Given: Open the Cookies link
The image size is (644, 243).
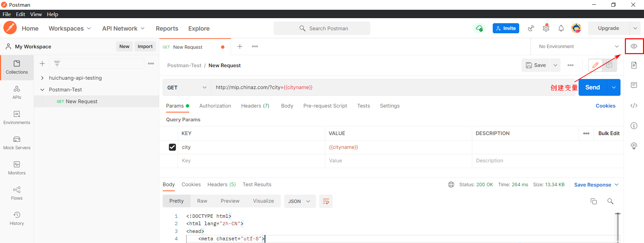Looking at the screenshot, I should pyautogui.click(x=605, y=106).
